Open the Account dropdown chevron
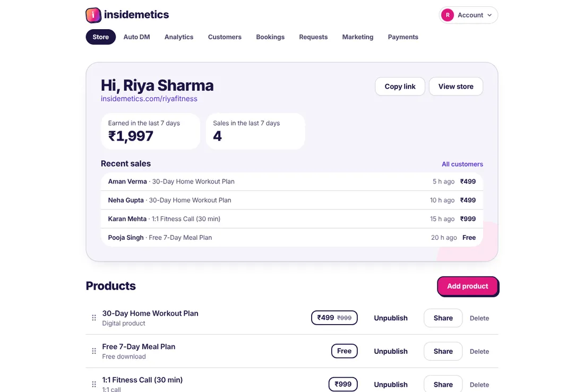584x392 pixels. (x=489, y=15)
